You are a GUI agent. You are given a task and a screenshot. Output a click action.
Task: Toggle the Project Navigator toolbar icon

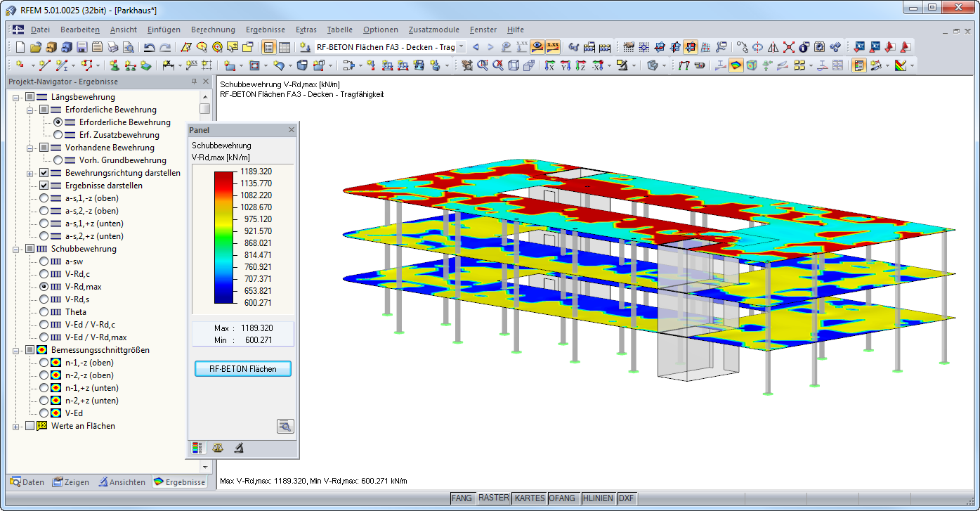click(x=268, y=48)
